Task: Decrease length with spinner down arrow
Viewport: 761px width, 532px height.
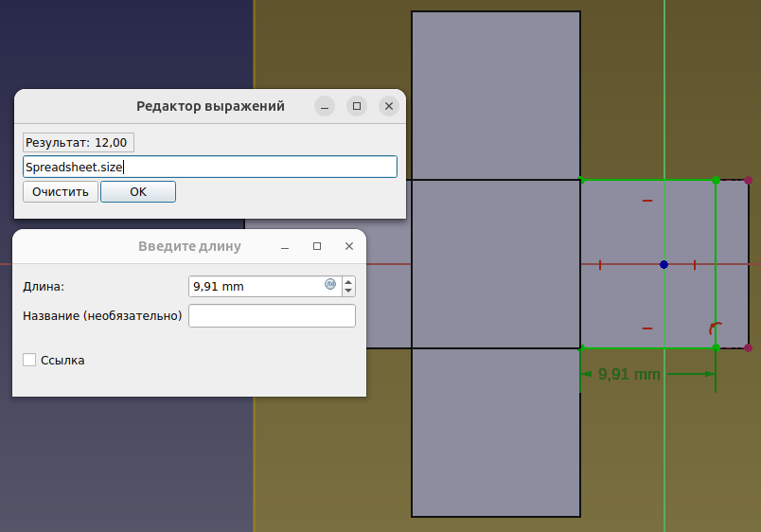Action: click(348, 291)
